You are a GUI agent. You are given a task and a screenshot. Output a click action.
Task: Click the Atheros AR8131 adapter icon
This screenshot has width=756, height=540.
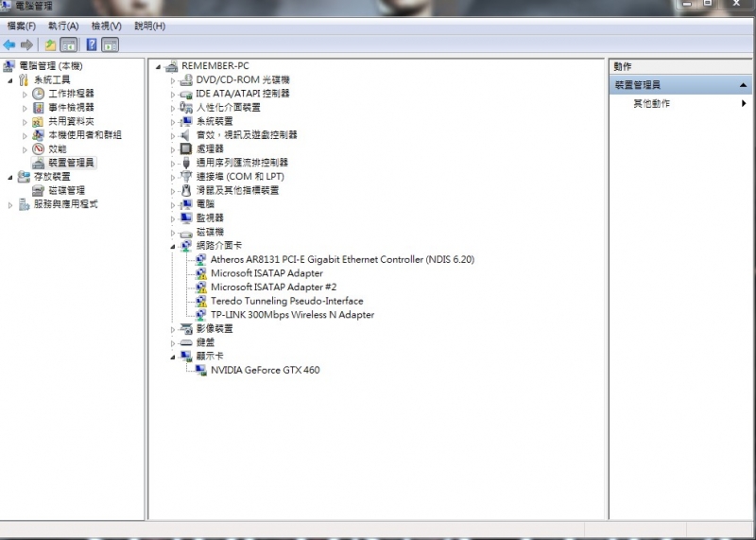point(200,260)
